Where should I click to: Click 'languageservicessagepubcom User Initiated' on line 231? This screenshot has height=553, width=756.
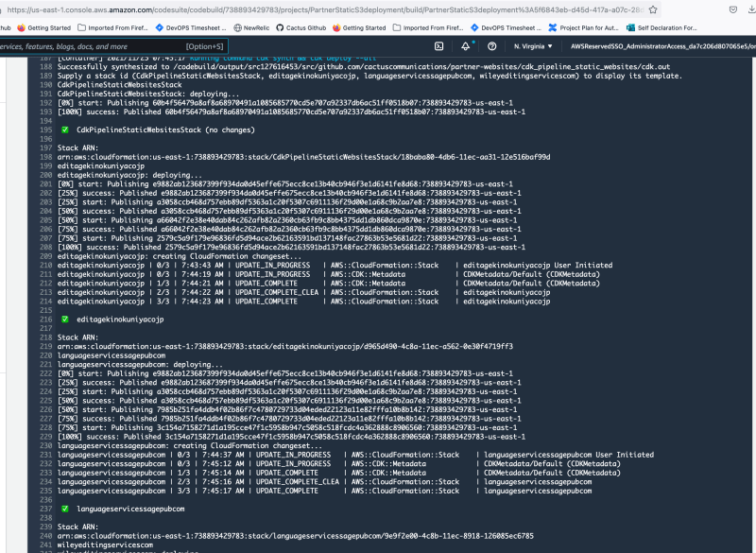pyautogui.click(x=569, y=455)
